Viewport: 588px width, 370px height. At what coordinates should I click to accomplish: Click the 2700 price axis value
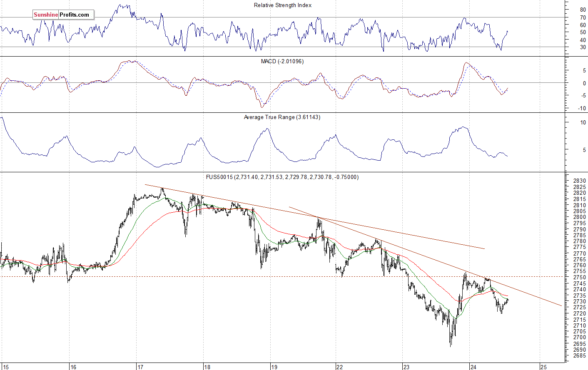coord(579,338)
